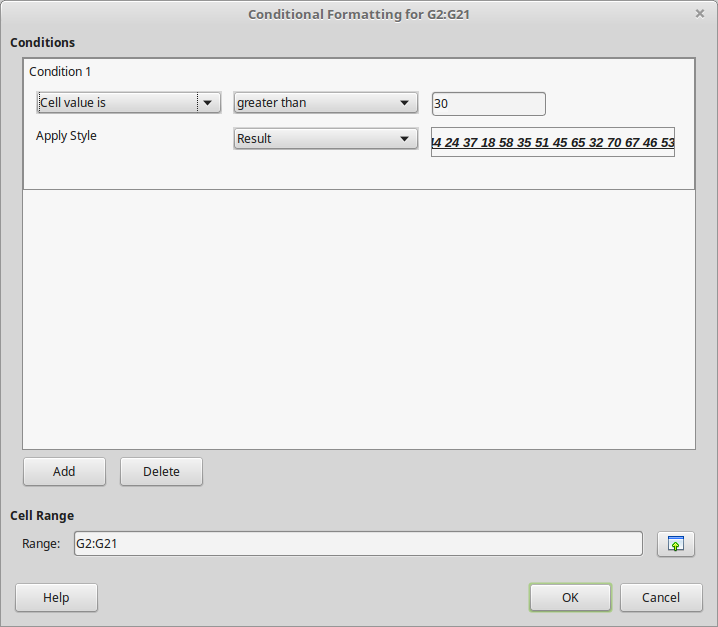Screen dimensions: 718x627
Task: Click empty area below Condition 1
Action: click(358, 320)
